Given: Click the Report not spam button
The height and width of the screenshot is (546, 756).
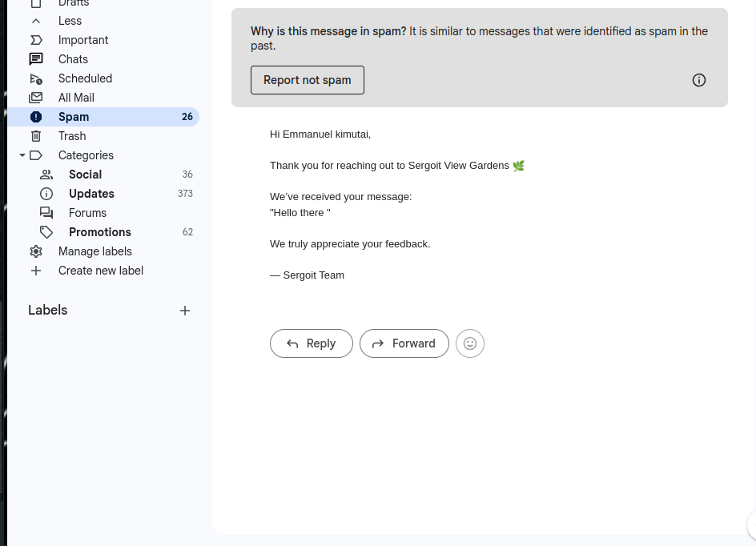Looking at the screenshot, I should (x=308, y=80).
